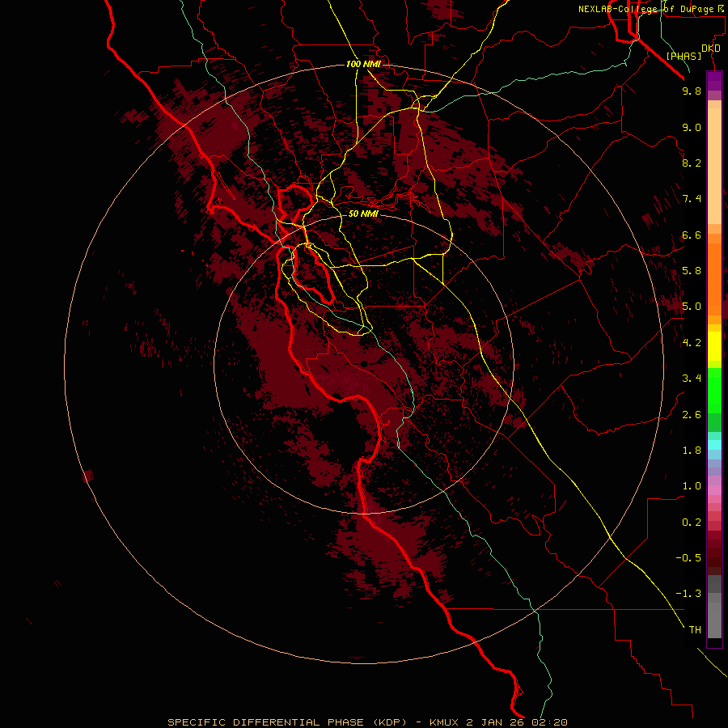Click the 2.6 scale value
The height and width of the screenshot is (728, 728).
(x=692, y=415)
